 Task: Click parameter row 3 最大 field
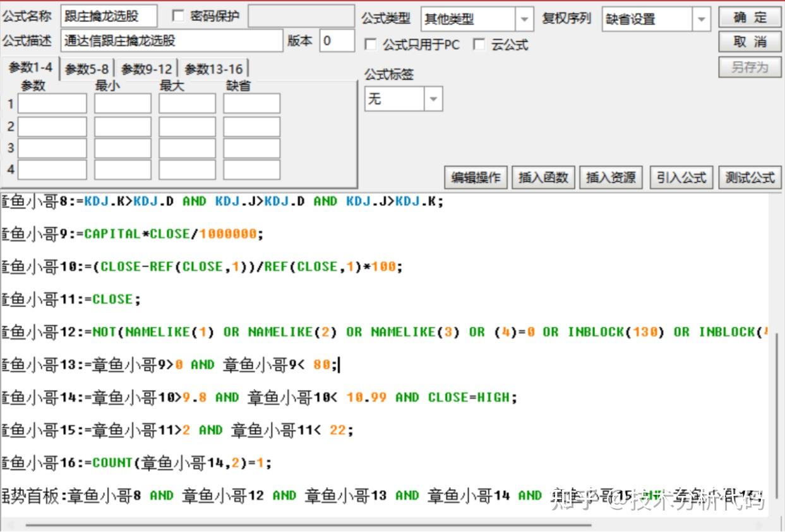coord(188,148)
